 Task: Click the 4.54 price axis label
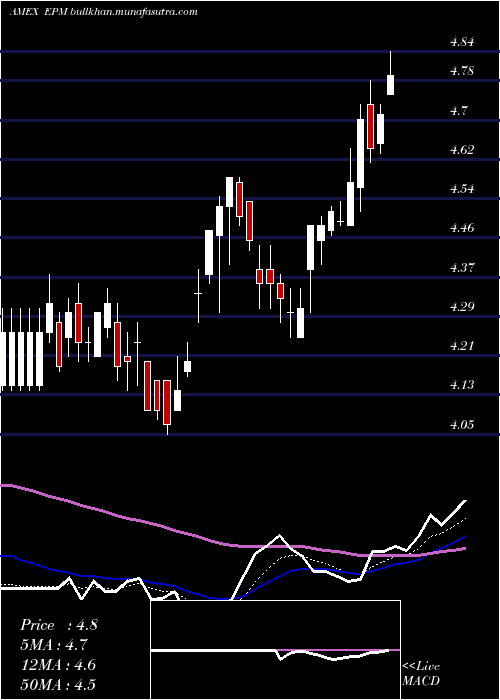tap(462, 188)
